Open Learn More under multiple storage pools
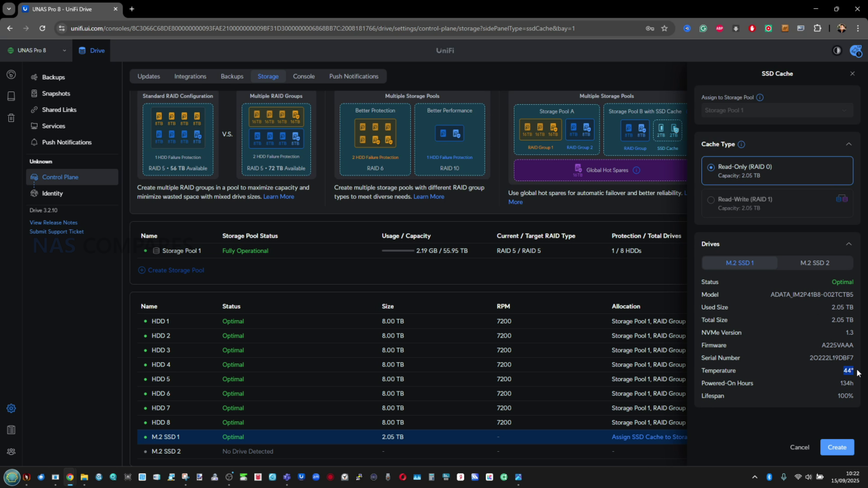Image resolution: width=868 pixels, height=488 pixels. pyautogui.click(x=429, y=197)
